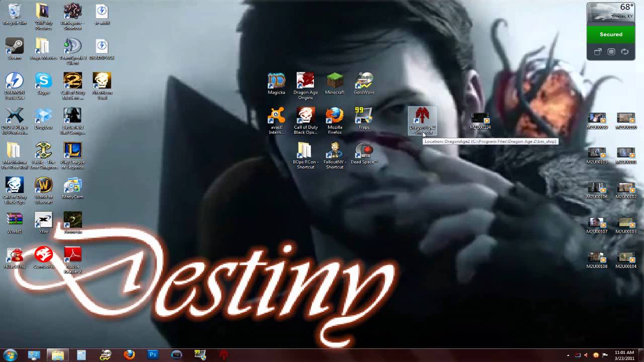Screen dimensions: 644x362
Task: Open the Recycle Bin
Action: pos(14,10)
